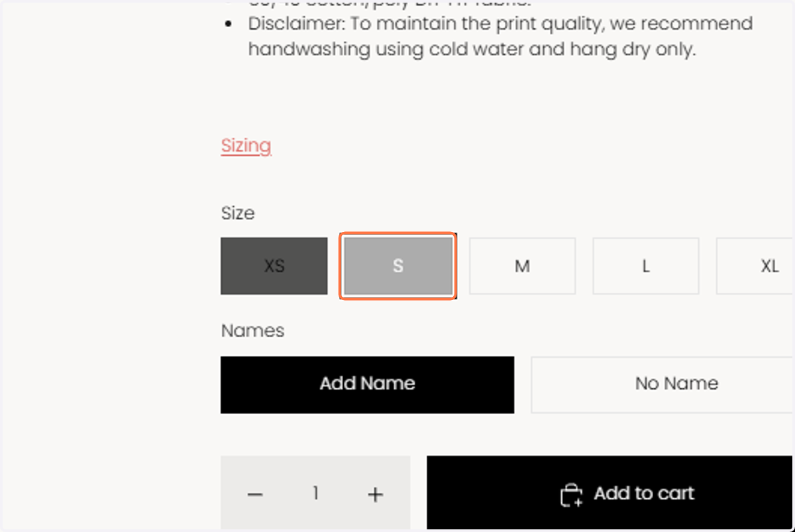Click the handwashing disclaimer text
This screenshot has width=795, height=532.
point(500,36)
